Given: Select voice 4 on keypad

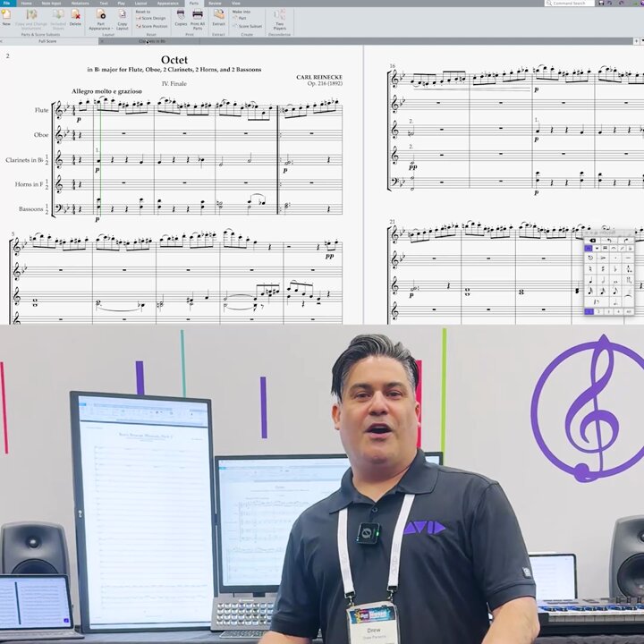Looking at the screenshot, I should click(x=619, y=312).
